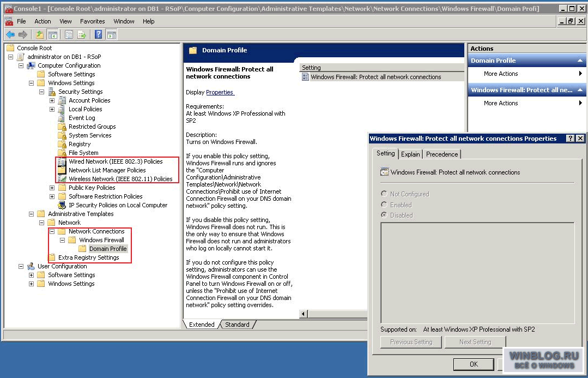Select the Disabled radio button

point(384,215)
